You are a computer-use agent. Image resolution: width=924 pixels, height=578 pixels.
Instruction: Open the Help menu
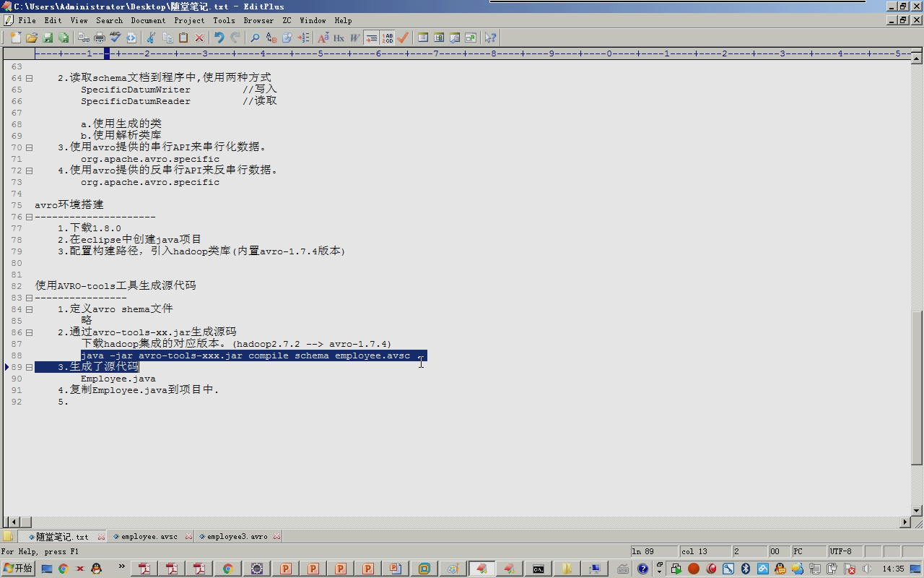(343, 20)
